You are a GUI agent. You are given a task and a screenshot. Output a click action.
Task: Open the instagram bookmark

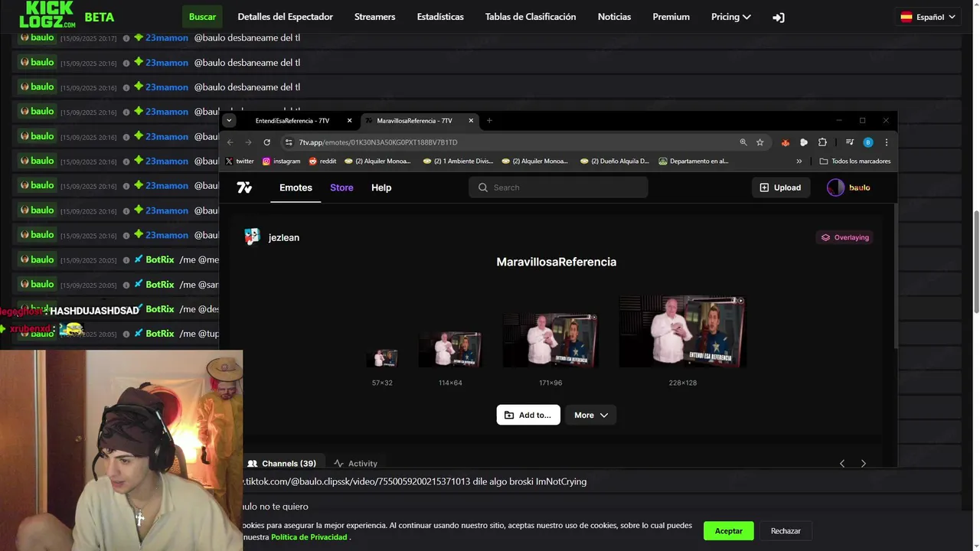tap(281, 161)
